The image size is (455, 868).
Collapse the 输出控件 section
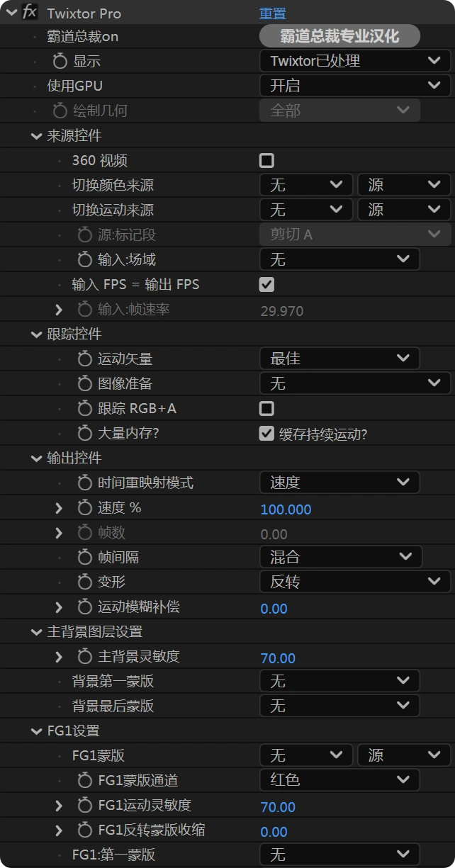(x=36, y=458)
